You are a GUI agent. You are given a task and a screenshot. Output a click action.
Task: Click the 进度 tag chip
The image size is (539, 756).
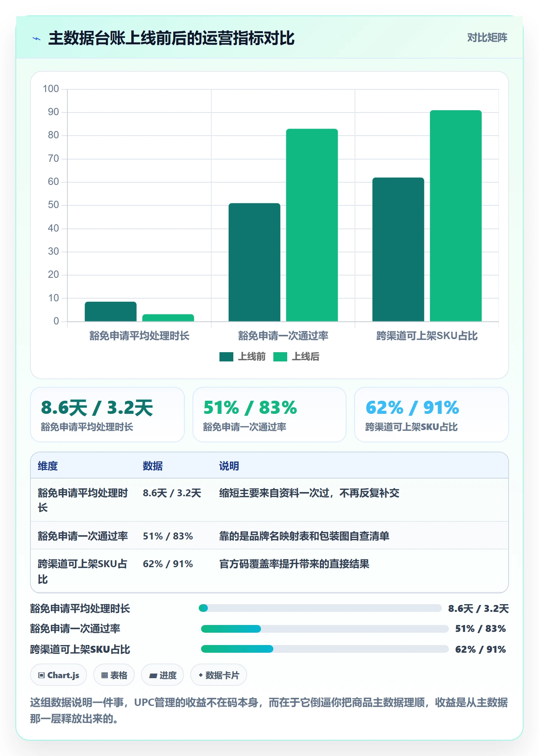point(162,675)
